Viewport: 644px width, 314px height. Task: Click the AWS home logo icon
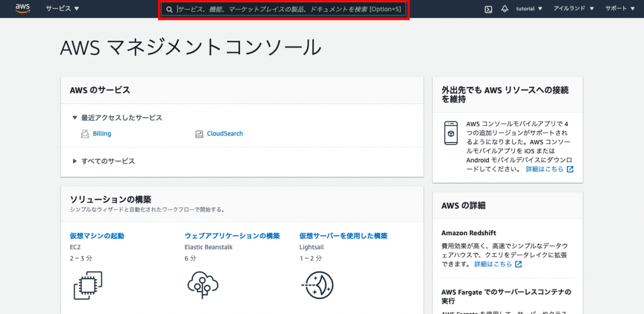pyautogui.click(x=22, y=9)
